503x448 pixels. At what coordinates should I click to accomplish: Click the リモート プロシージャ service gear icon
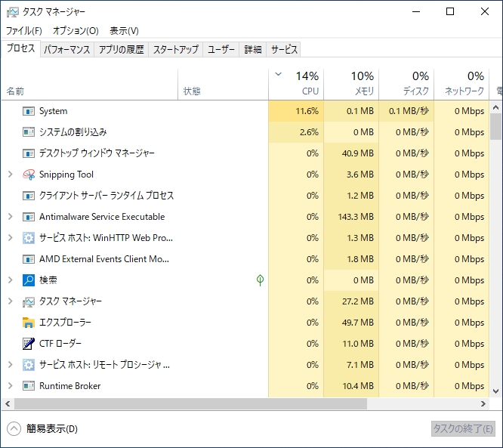tap(29, 365)
